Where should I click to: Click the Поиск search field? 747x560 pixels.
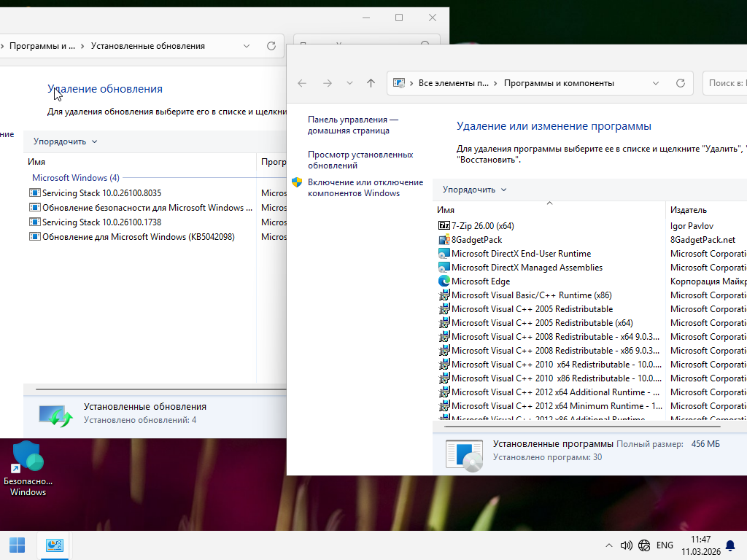pos(726,83)
